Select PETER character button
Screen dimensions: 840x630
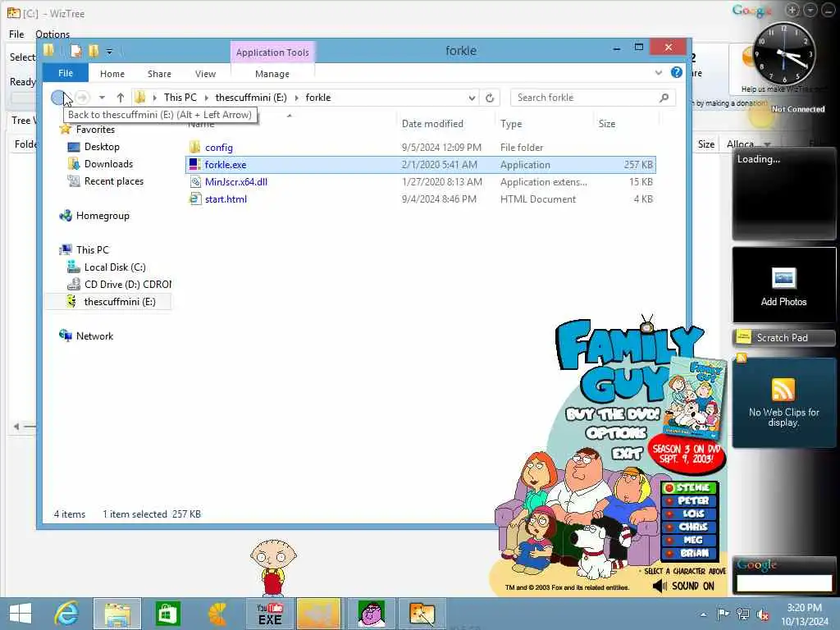[x=689, y=500]
